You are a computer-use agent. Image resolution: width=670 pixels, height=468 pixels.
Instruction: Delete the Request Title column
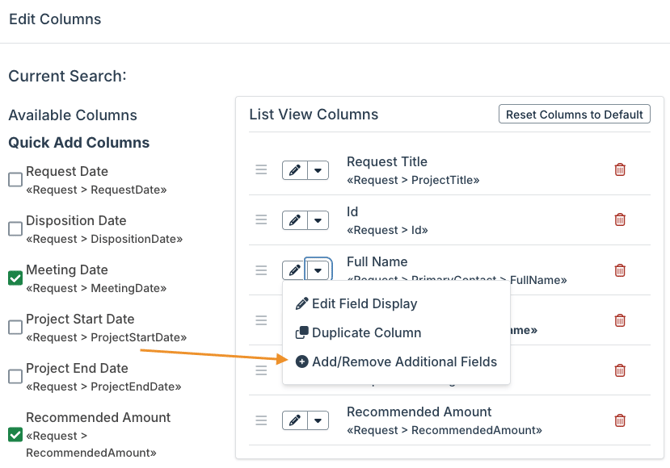620,170
